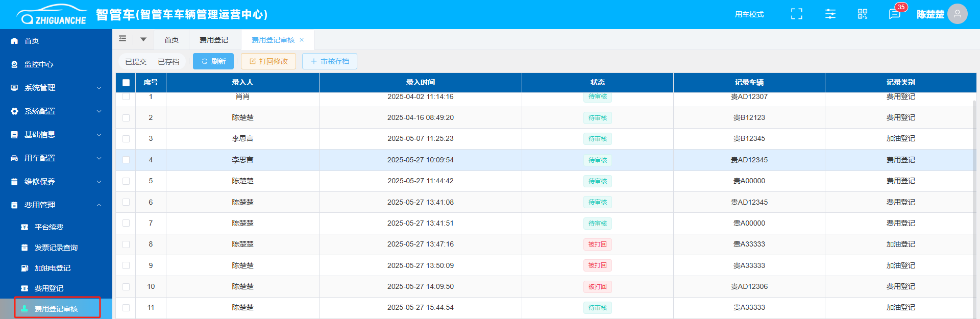Open messages icon with 35 badge
Viewport: 980px width, 319px height.
(x=894, y=14)
